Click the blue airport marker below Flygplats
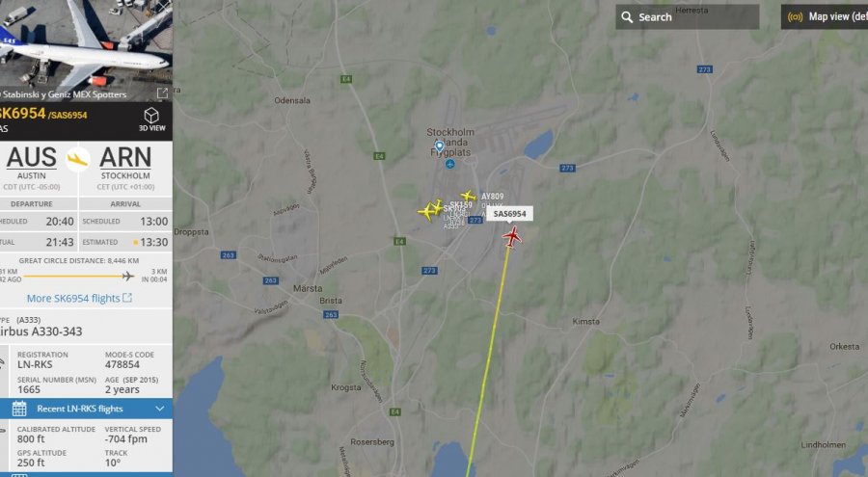This screenshot has height=477, width=868. [x=450, y=165]
